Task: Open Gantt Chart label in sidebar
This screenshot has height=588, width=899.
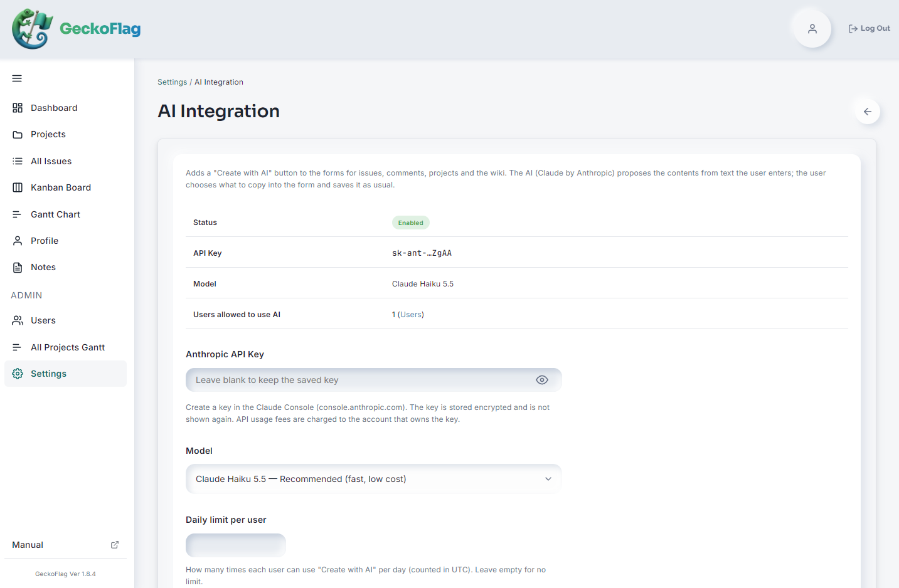Action: point(55,214)
